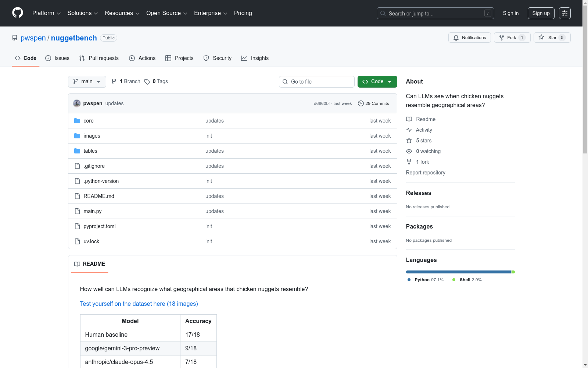Click the d6860bf commit hash

coord(322,103)
